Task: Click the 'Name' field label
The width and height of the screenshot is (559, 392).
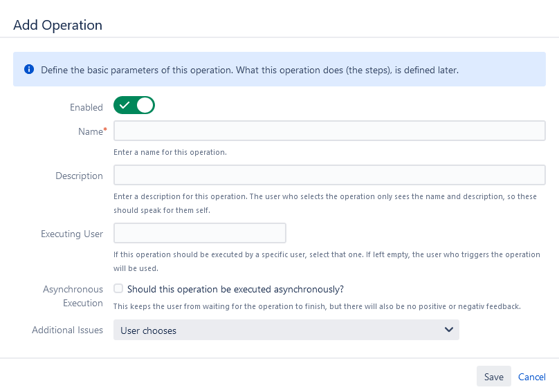Action: point(90,131)
